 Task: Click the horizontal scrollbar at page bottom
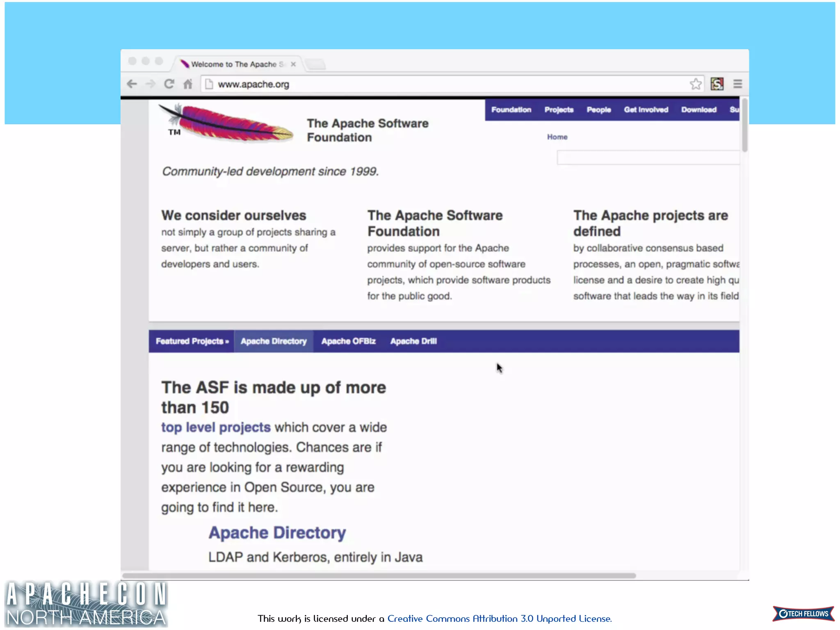tap(379, 575)
